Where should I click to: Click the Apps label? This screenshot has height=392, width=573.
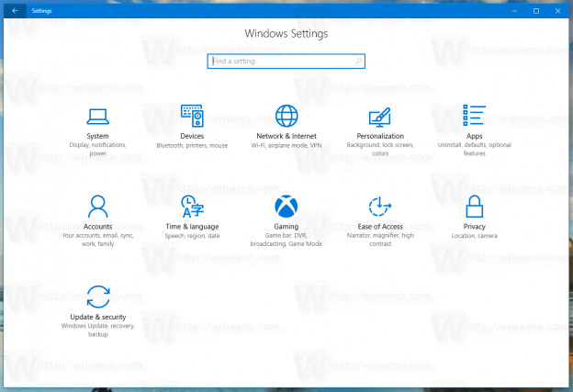point(475,136)
